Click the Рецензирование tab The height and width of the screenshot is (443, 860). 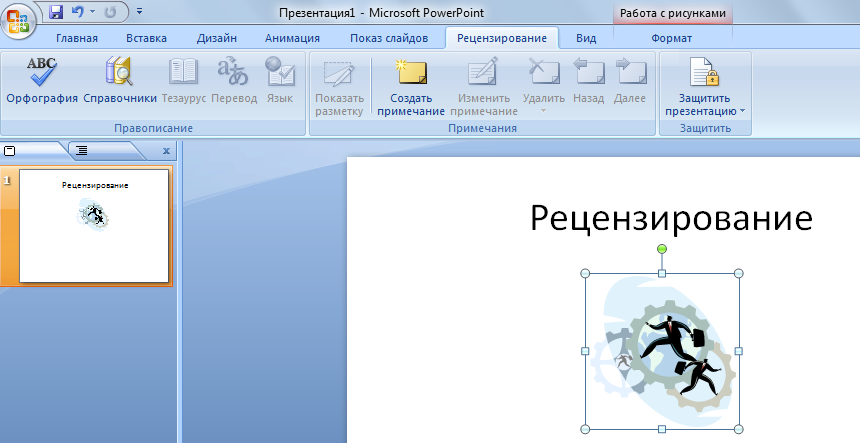click(x=502, y=38)
